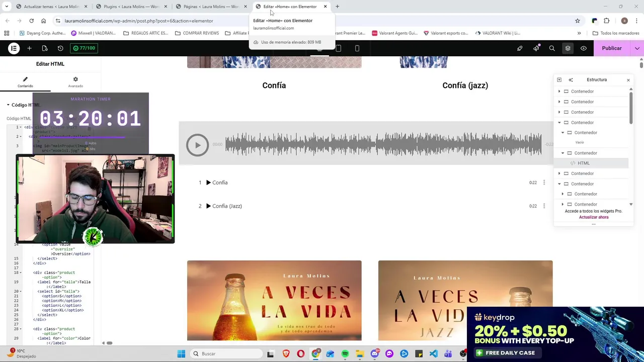Click the Publicar button
Screen dimensions: 644x362
coord(612,48)
